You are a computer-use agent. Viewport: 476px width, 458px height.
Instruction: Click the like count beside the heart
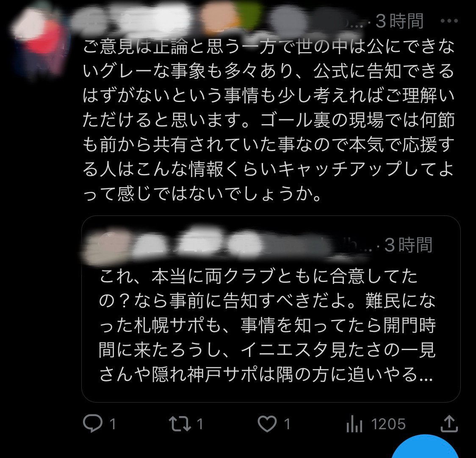[287, 424]
